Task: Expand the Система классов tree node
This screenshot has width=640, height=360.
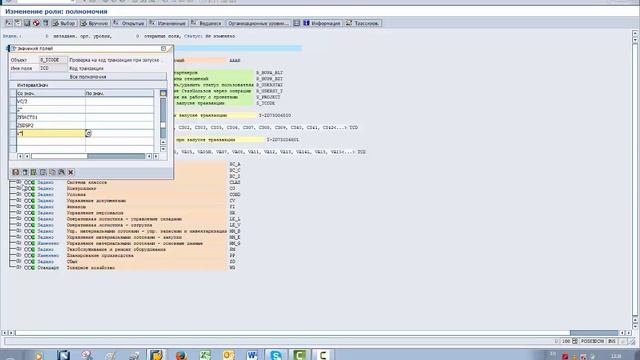Action: pyautogui.click(x=18, y=182)
